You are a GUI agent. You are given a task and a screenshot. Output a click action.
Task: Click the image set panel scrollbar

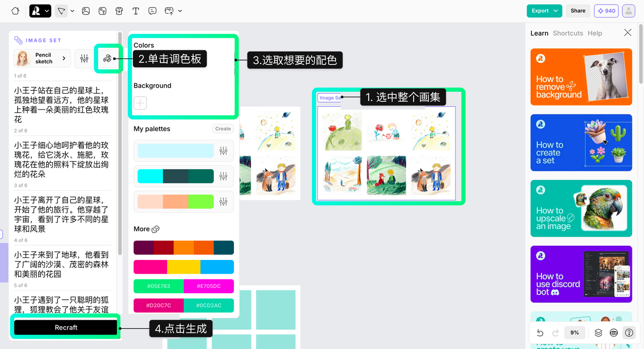click(120, 144)
